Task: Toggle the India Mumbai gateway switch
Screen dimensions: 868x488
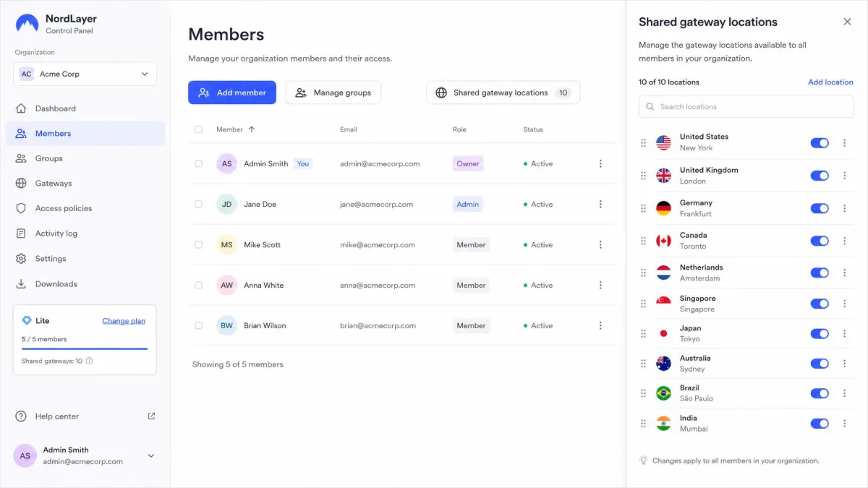Action: click(820, 424)
